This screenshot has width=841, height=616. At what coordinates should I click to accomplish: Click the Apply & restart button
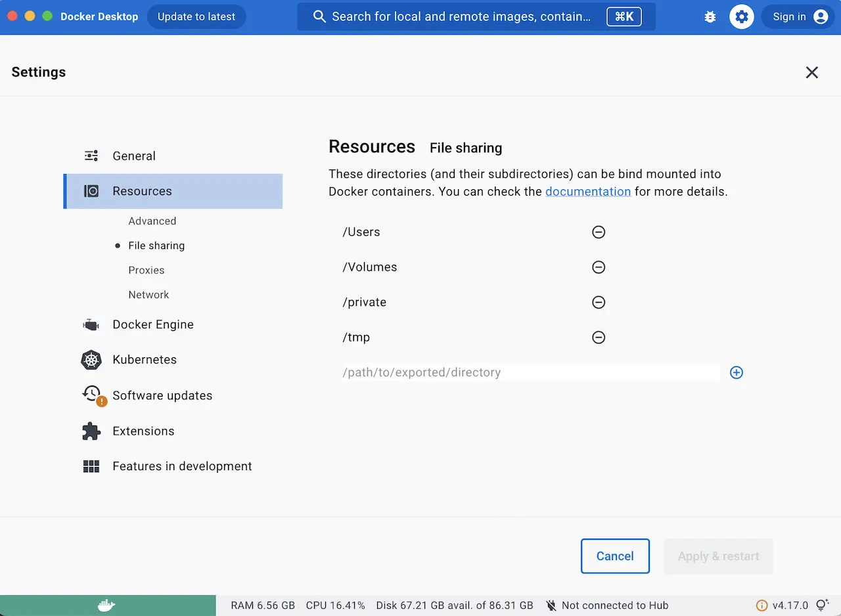(719, 556)
